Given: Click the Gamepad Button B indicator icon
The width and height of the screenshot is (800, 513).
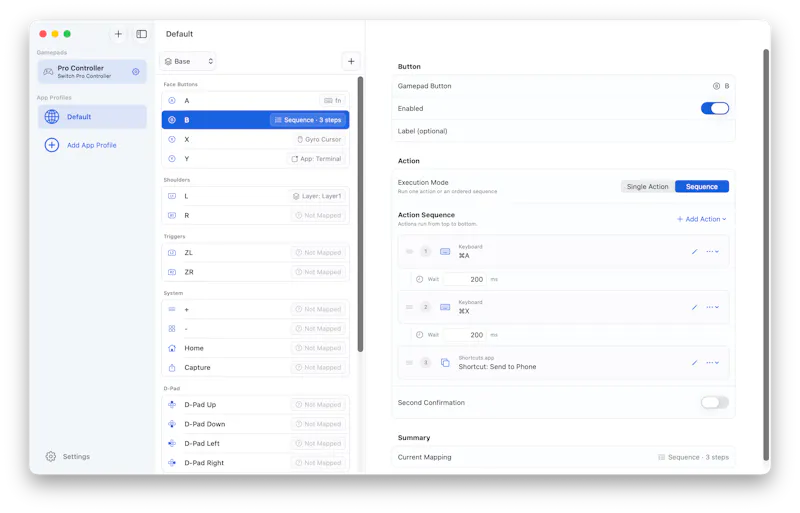Looking at the screenshot, I should click(716, 86).
